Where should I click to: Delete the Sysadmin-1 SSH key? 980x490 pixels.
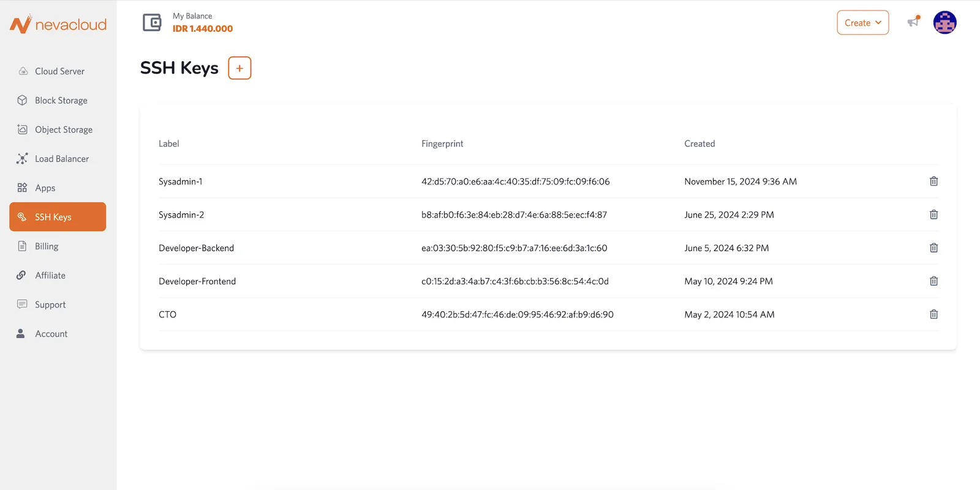pos(933,181)
